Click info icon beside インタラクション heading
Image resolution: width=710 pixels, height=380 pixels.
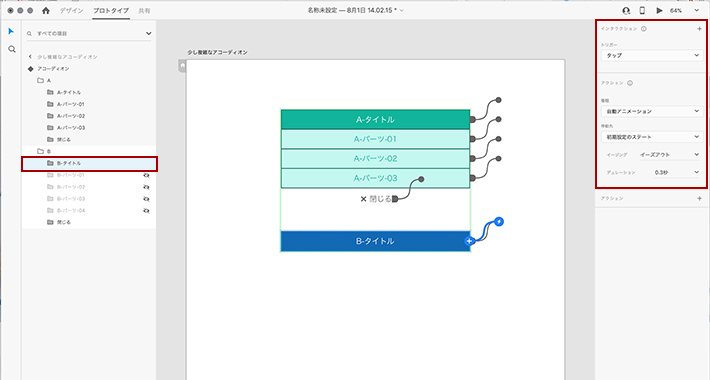click(x=644, y=29)
